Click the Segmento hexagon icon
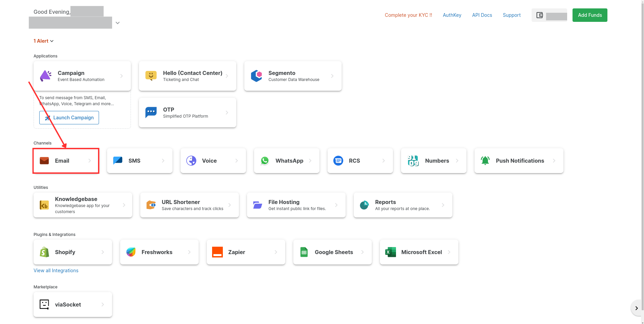Image resolution: width=644 pixels, height=324 pixels. pyautogui.click(x=256, y=76)
